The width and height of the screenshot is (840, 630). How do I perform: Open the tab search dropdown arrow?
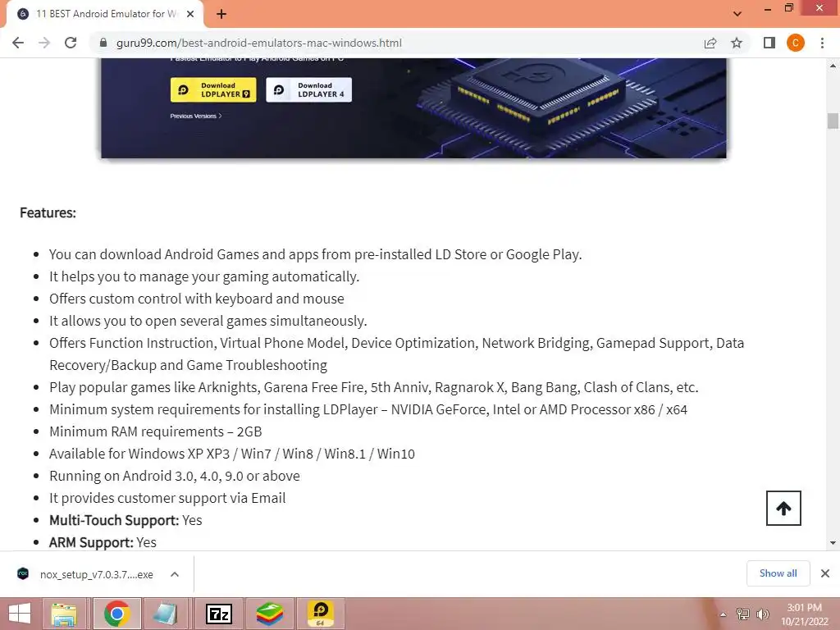pyautogui.click(x=737, y=14)
